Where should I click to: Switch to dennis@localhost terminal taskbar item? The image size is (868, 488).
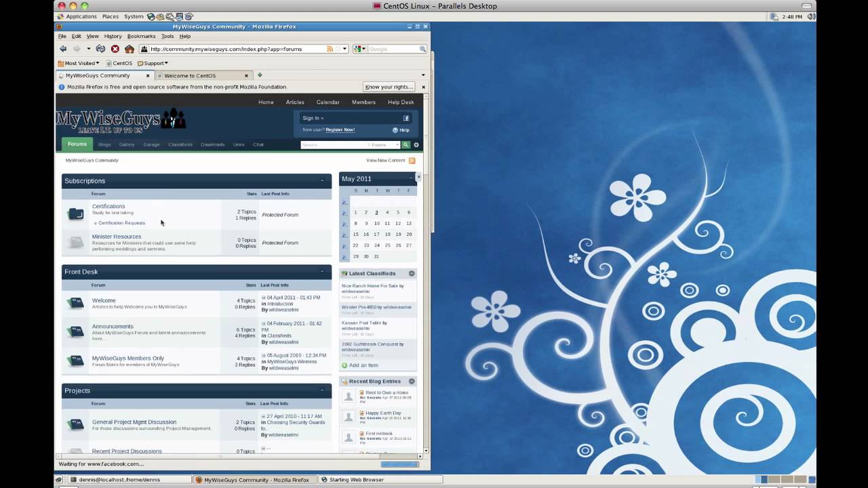point(131,480)
